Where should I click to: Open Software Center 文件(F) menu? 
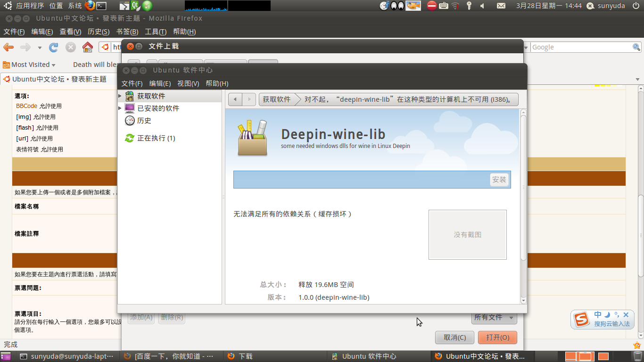pos(132,83)
